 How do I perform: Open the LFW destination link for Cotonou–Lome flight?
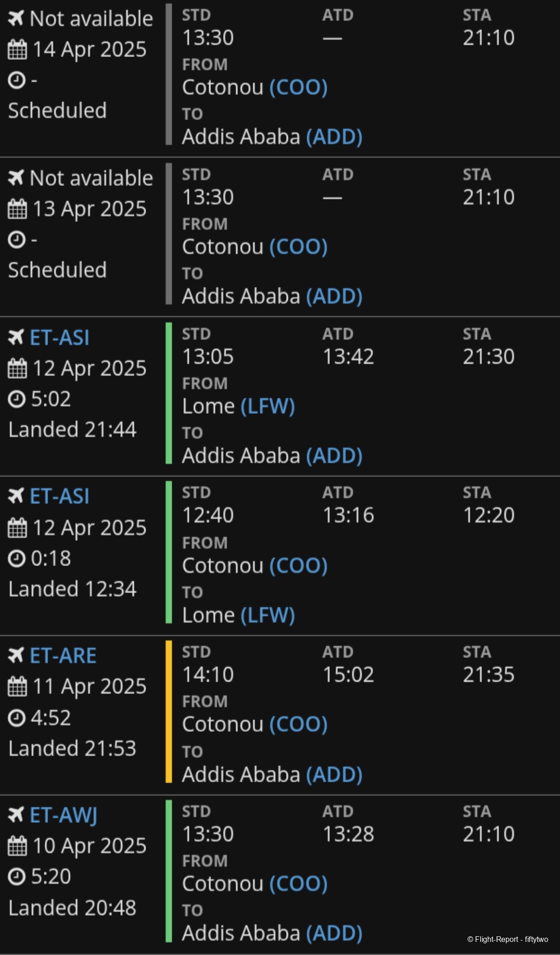(268, 615)
